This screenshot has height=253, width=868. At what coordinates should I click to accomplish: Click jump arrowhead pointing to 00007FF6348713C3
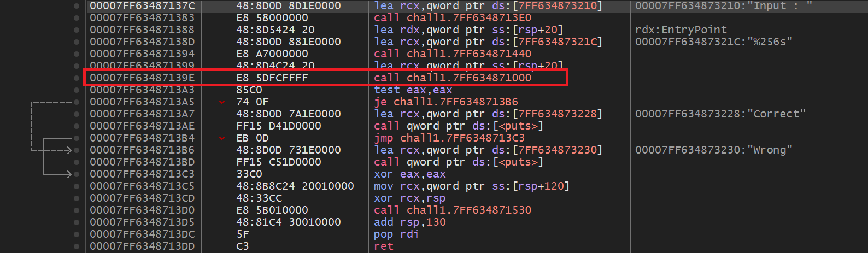pyautogui.click(x=68, y=174)
